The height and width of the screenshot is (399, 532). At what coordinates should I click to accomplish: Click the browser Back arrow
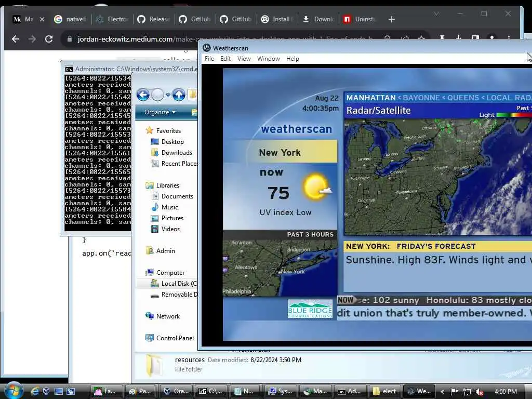click(16, 39)
